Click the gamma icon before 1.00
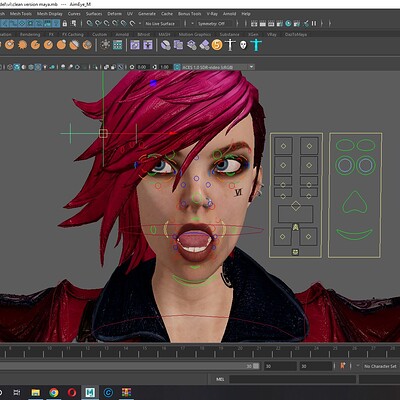400x400 pixels. 155,67
